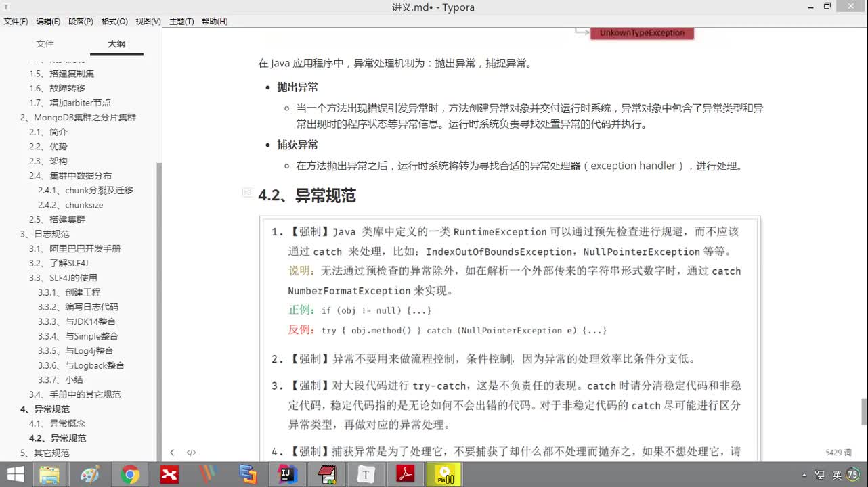Switch to Typora in the taskbar
868x487 pixels.
[x=366, y=475]
